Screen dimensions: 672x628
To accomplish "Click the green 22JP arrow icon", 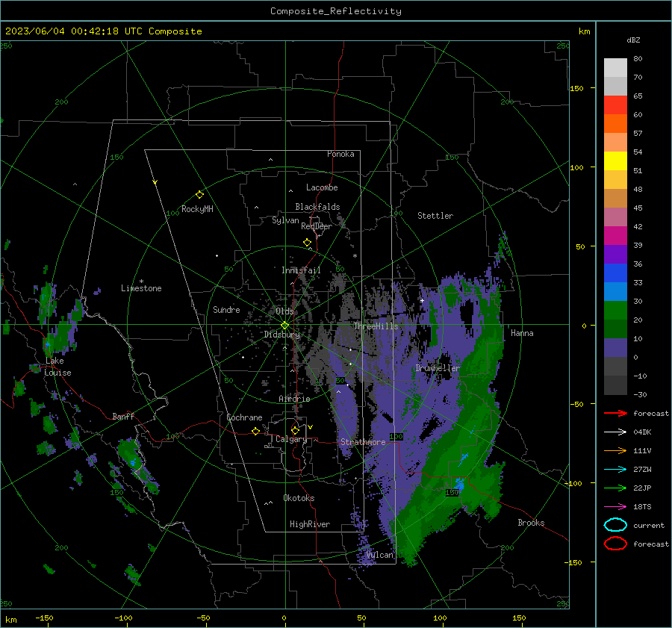I will pos(615,488).
